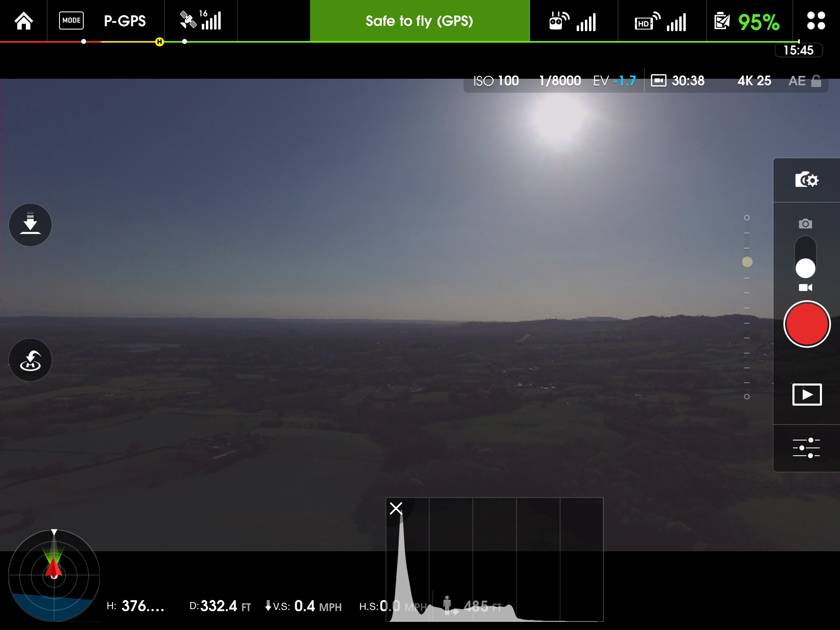
Task: Tap the yellow H home point marker
Action: point(160,41)
